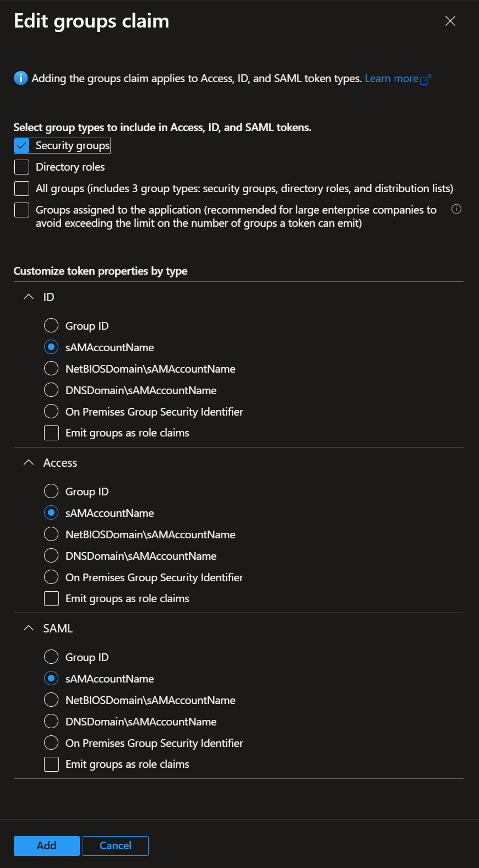Collapse the SAML token properties section
Screen dimensions: 479x868
coord(29,628)
